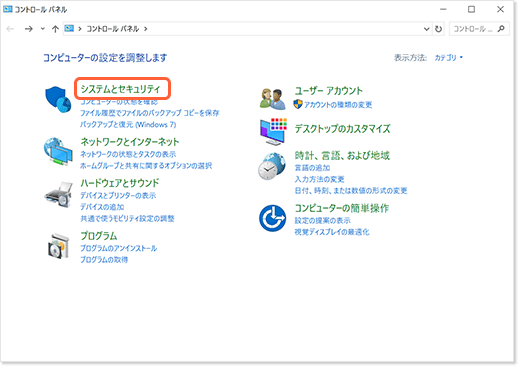Open ネットワークとインターネット category

point(130,142)
